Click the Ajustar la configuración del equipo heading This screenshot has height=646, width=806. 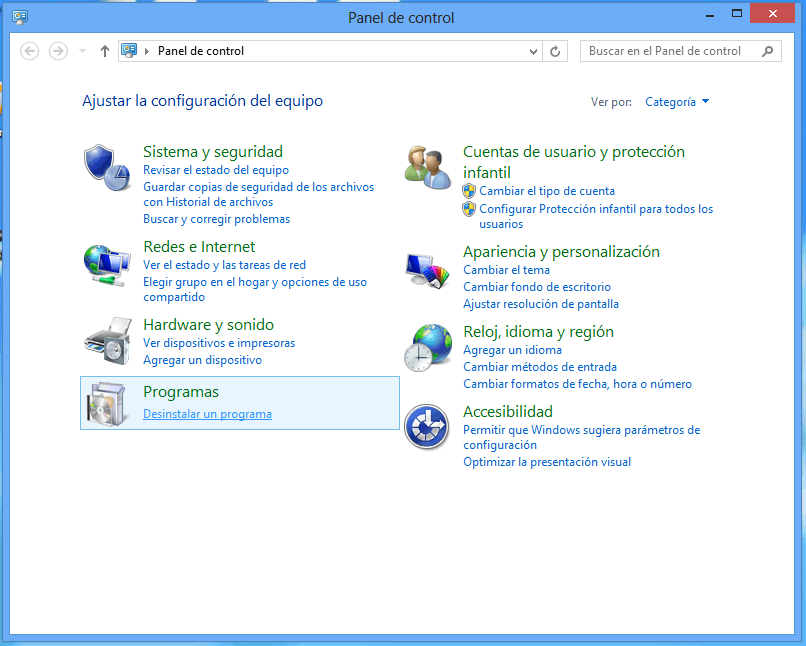pyautogui.click(x=203, y=101)
